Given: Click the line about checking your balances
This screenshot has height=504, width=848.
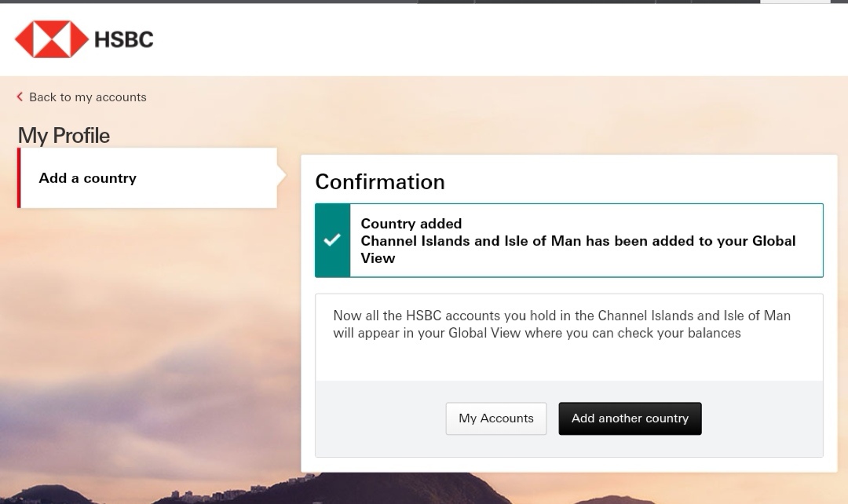Looking at the screenshot, I should [x=536, y=333].
